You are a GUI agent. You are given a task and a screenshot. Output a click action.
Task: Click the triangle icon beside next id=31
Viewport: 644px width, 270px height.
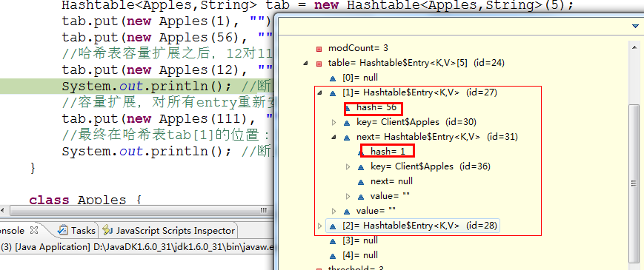(348, 138)
